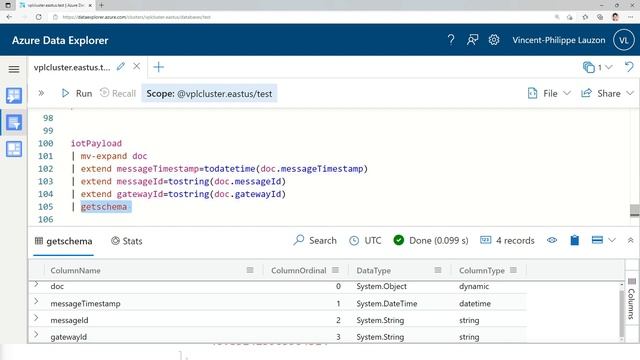640x360 pixels.
Task: Expand the messageId row
Action: (36, 318)
